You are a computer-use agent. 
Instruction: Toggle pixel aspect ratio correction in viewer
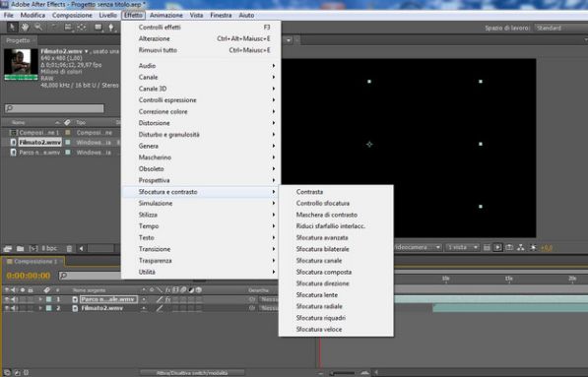click(x=487, y=248)
